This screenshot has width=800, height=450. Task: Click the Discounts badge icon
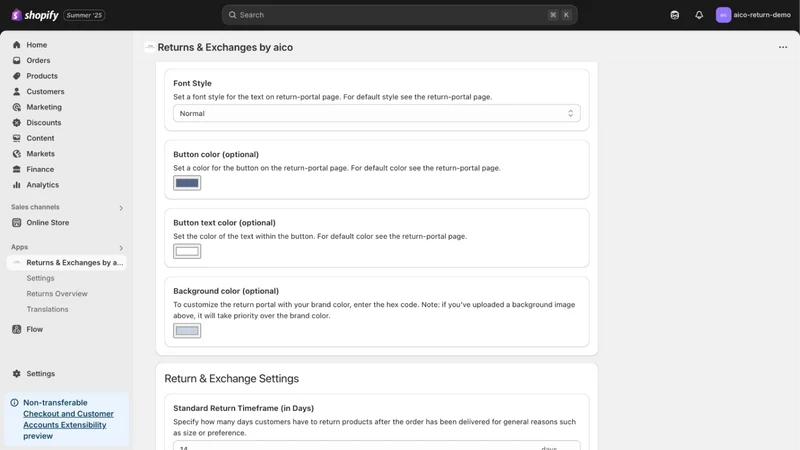16,122
